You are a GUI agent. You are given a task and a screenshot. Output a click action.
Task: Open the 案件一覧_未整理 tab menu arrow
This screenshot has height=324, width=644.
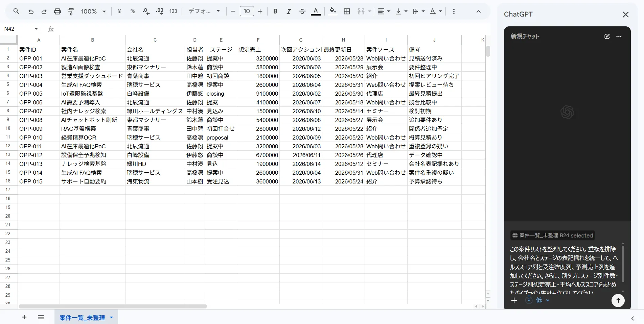coord(111,318)
